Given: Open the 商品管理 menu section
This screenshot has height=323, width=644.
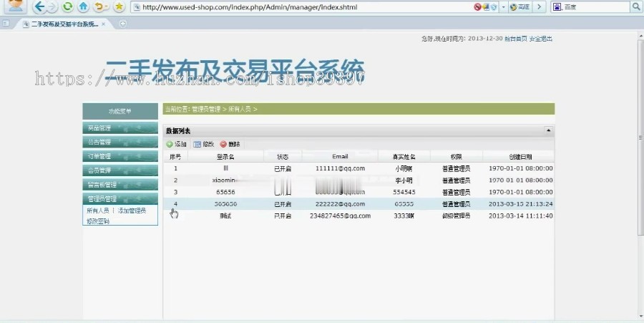Looking at the screenshot, I should click(120, 127).
